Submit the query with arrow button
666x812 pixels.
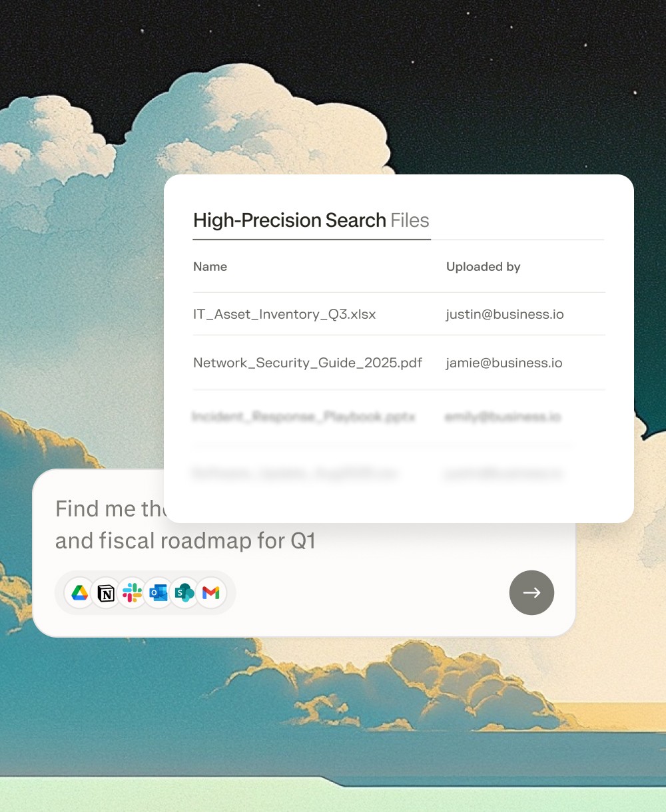[531, 592]
